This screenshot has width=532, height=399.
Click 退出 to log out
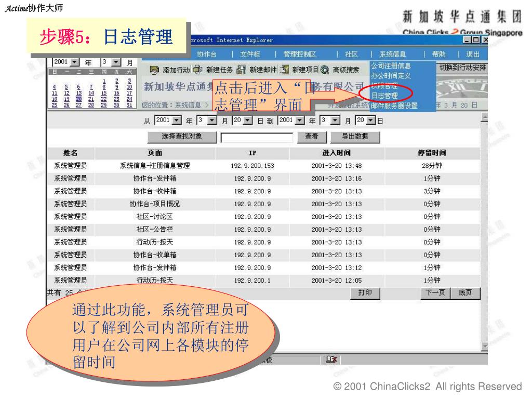click(x=473, y=54)
